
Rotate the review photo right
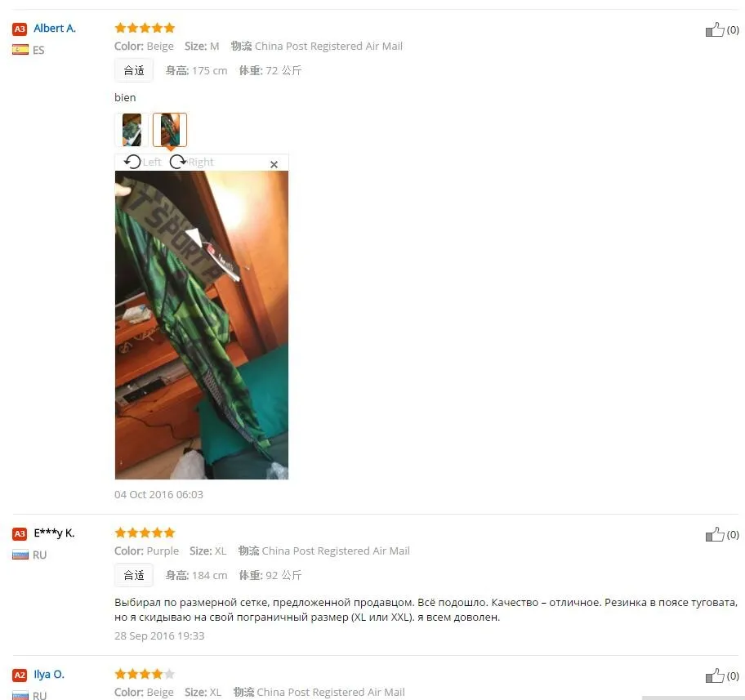coord(191,162)
